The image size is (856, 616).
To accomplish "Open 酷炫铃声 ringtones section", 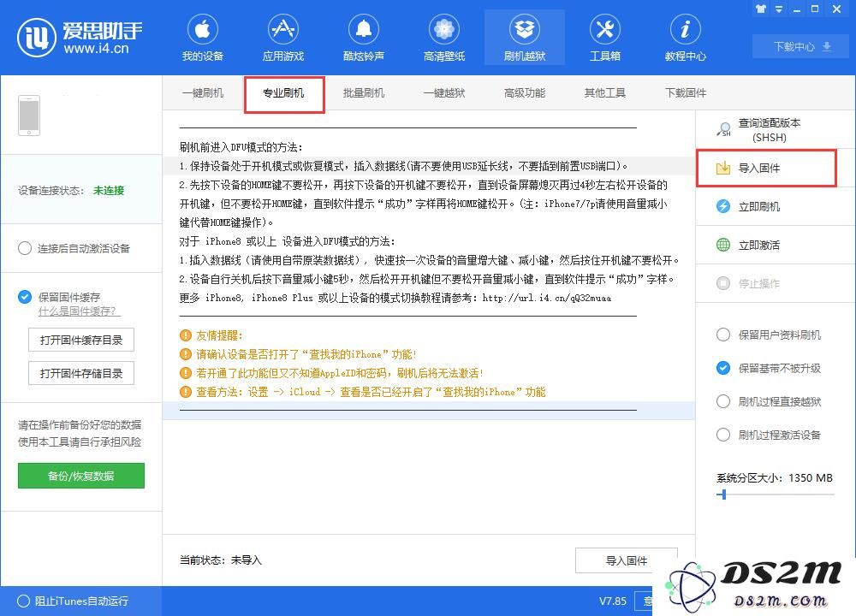I will point(364,37).
